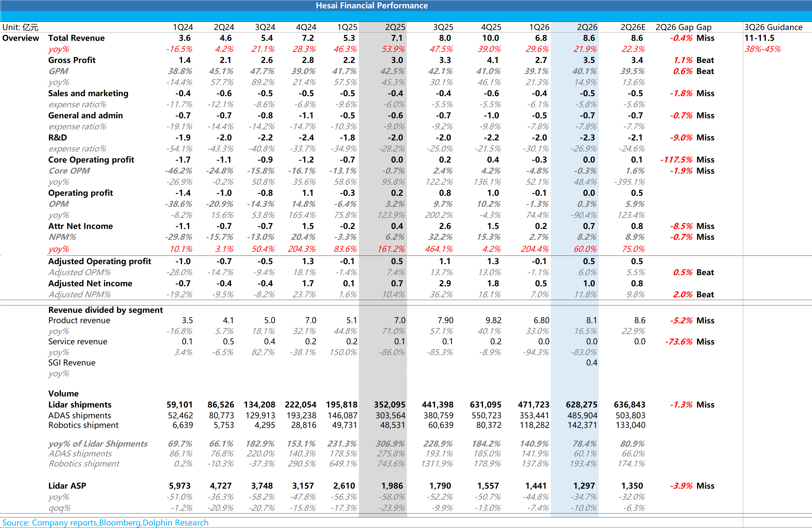Click the 'Adjusted OPM%' row label
812x528 pixels.
[x=80, y=272]
